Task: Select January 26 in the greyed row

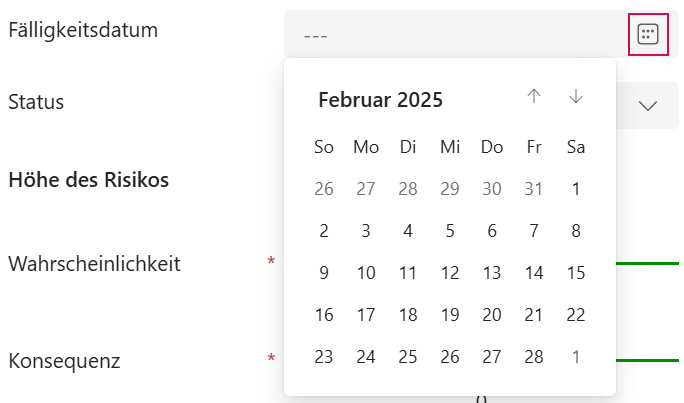Action: 324,189
